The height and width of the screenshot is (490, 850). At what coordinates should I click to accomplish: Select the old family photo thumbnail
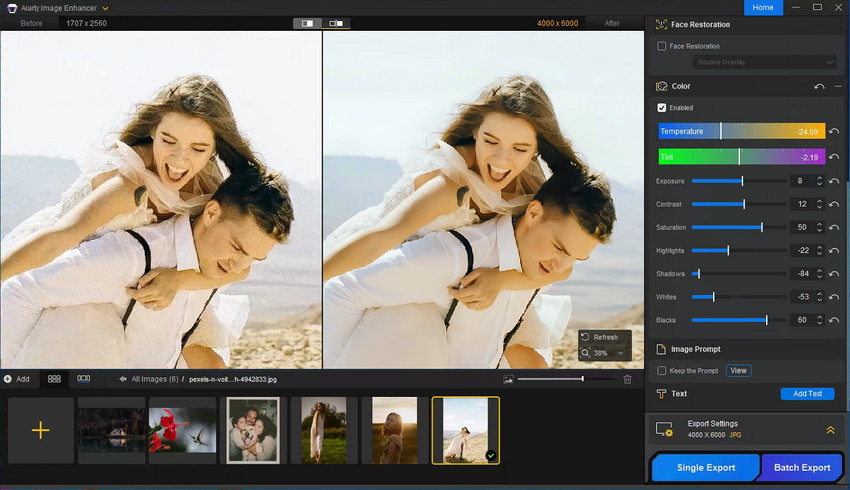click(253, 430)
